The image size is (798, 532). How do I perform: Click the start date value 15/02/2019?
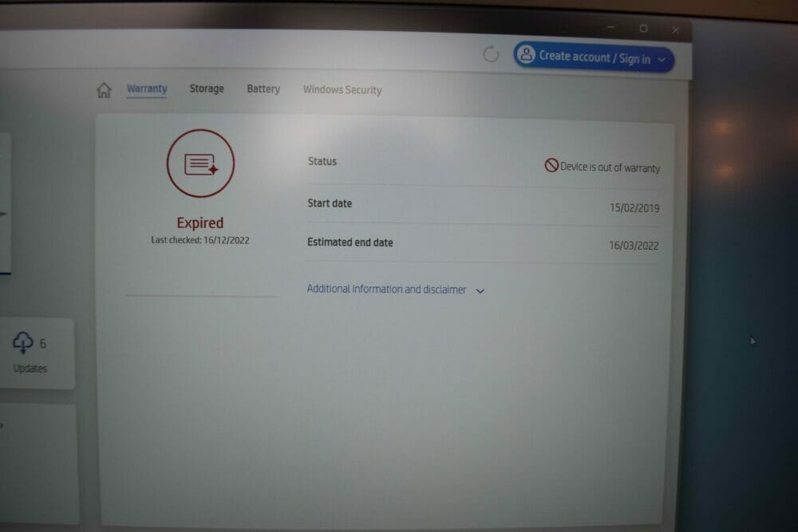(634, 208)
